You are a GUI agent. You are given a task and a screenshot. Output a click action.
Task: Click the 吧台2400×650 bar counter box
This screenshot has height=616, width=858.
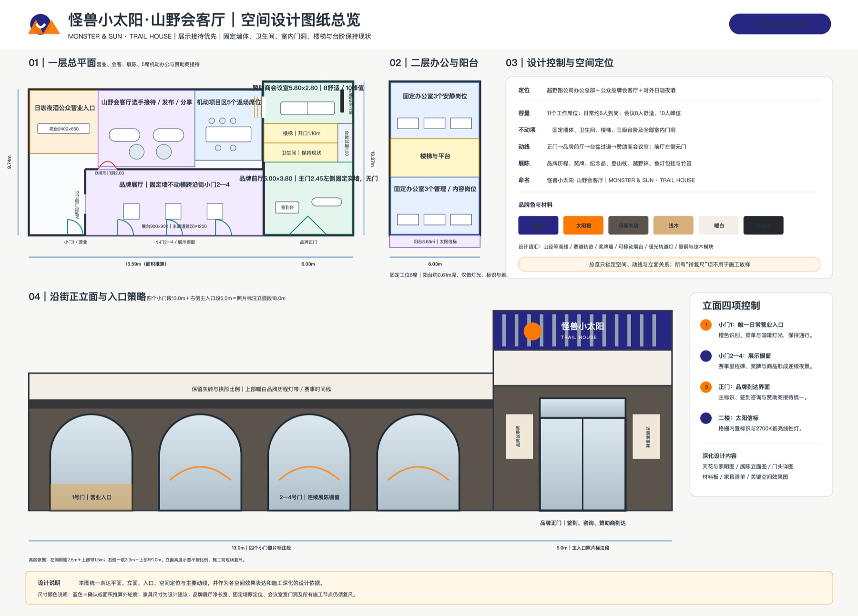click(64, 129)
